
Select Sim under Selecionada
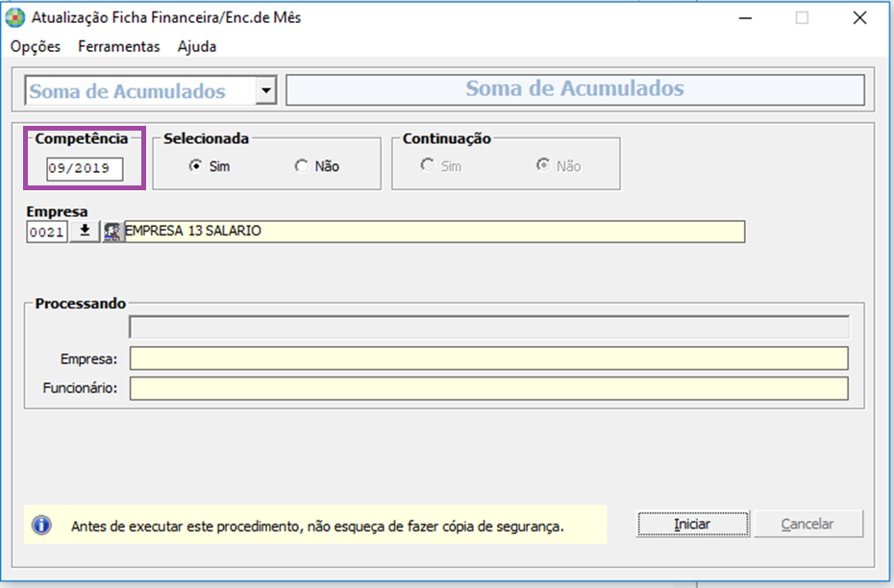210,166
